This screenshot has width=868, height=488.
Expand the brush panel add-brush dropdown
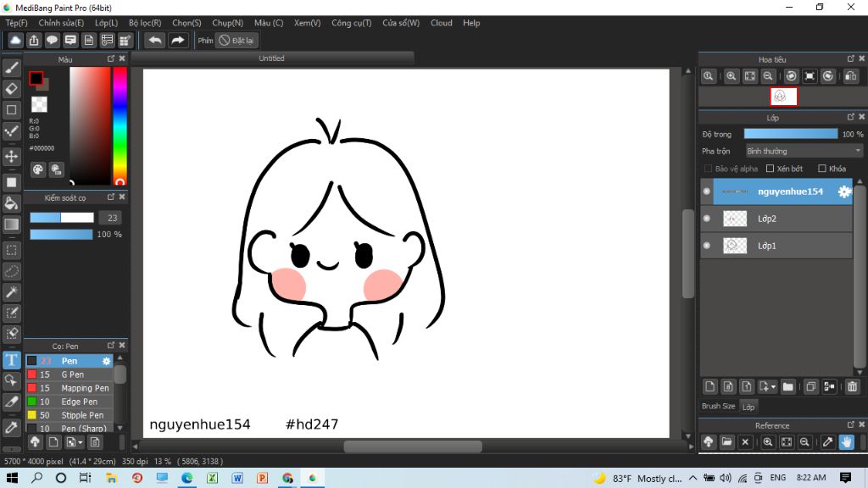pyautogui.click(x=81, y=442)
